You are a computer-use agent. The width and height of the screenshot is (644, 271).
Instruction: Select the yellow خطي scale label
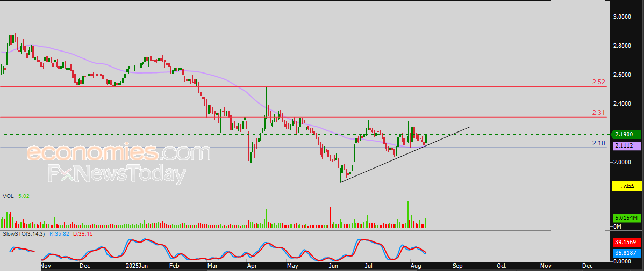pyautogui.click(x=627, y=186)
